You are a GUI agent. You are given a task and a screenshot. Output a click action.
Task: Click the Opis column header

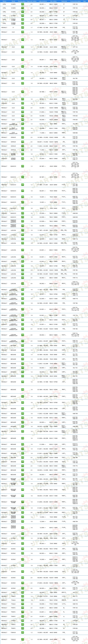(84, 1)
